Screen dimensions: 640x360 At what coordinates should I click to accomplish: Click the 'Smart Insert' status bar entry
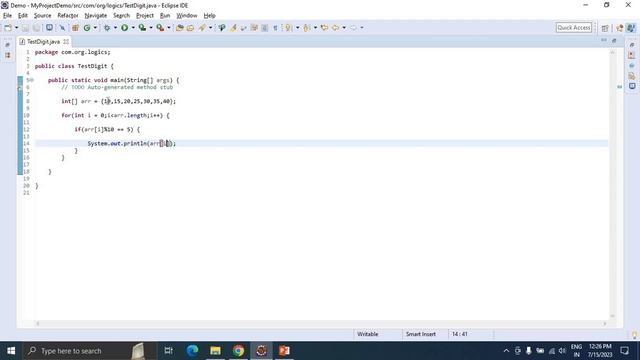click(420, 334)
